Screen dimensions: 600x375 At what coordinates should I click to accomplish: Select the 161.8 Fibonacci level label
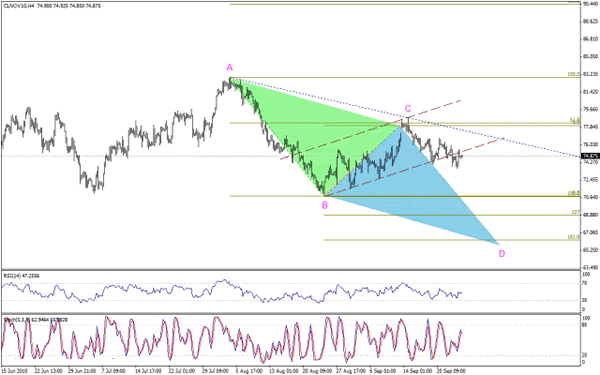[573, 237]
